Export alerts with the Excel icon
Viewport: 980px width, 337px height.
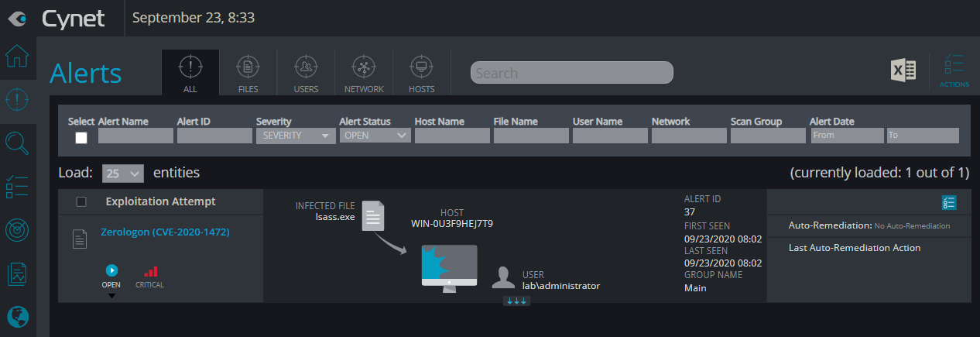pyautogui.click(x=903, y=71)
